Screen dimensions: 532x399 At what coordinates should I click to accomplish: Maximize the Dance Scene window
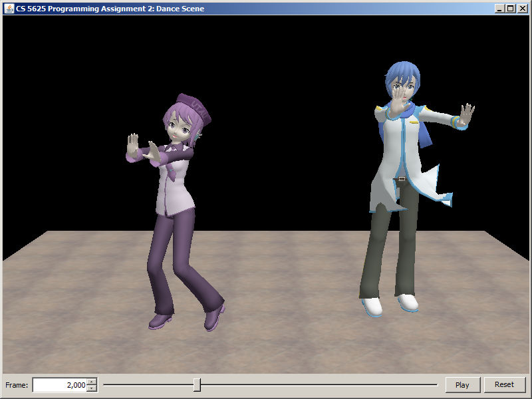510,9
